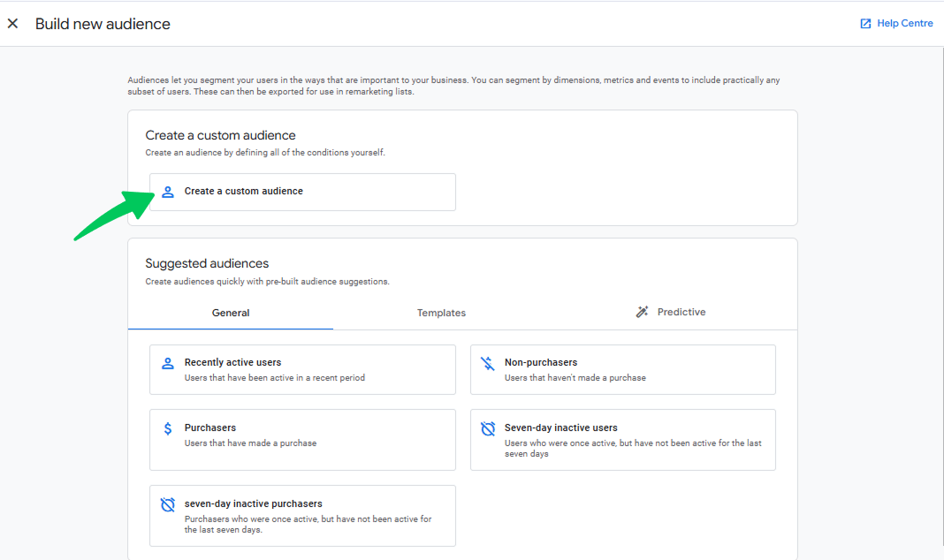This screenshot has width=944, height=560.
Task: Click the magic wand icon on Predictive tab
Action: coord(642,312)
